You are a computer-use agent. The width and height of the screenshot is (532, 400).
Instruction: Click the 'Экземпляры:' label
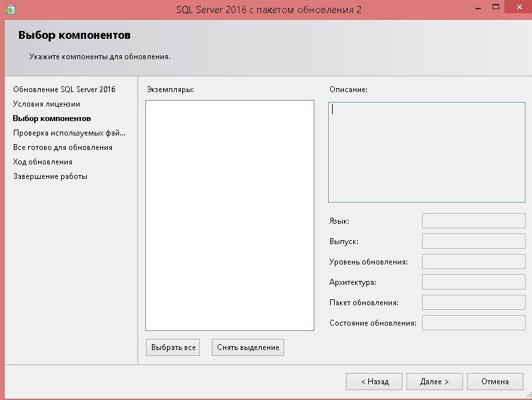[x=170, y=89]
